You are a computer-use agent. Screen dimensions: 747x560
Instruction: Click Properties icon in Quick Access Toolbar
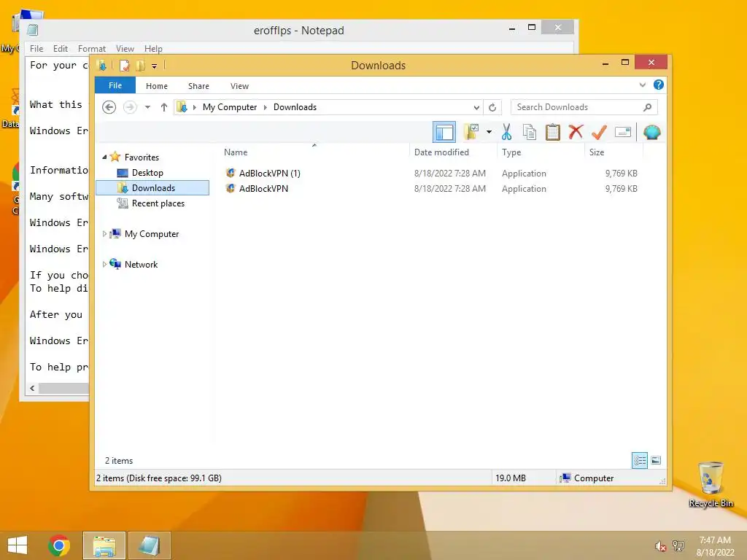(x=124, y=66)
